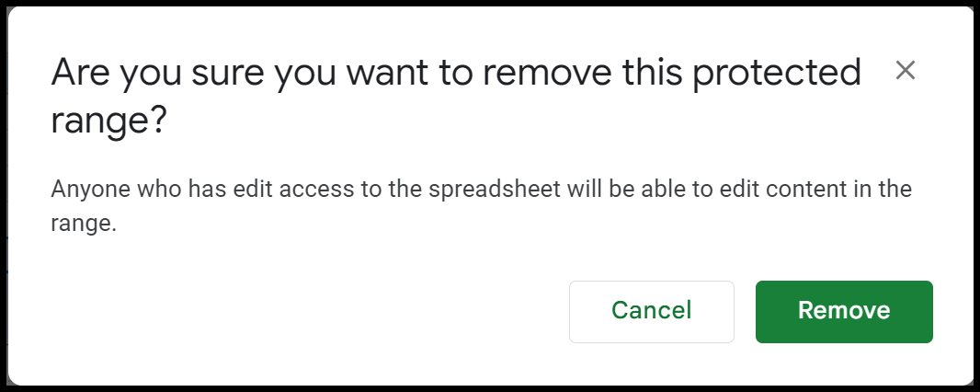The width and height of the screenshot is (980, 392).
Task: Click the "Anyone who has edit access" sentence
Action: (x=481, y=206)
